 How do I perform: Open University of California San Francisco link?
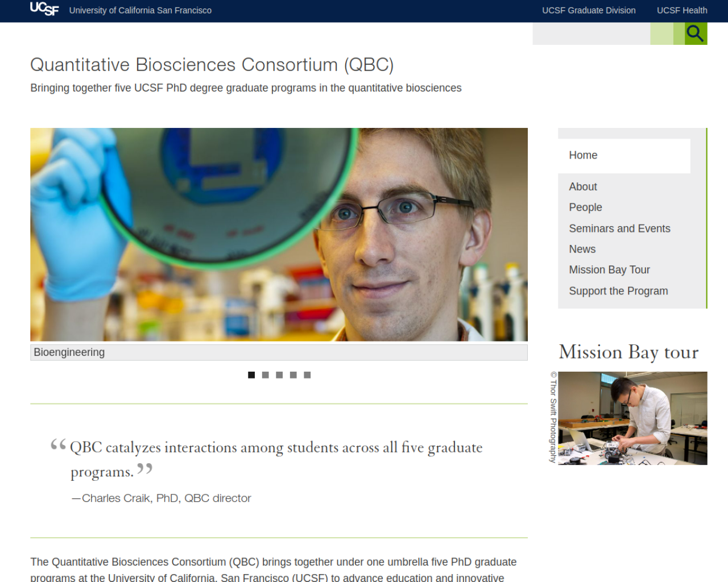(x=140, y=10)
